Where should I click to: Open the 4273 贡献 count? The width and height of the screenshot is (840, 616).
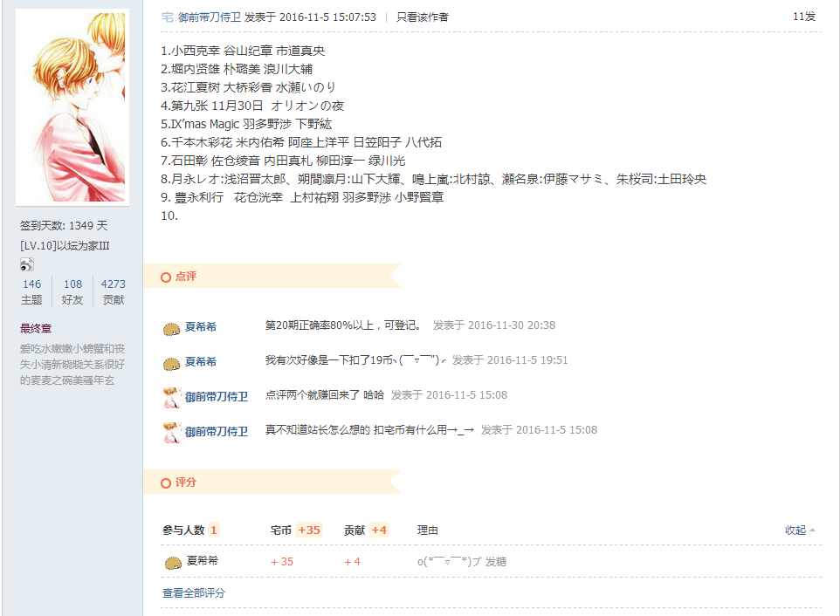point(113,291)
